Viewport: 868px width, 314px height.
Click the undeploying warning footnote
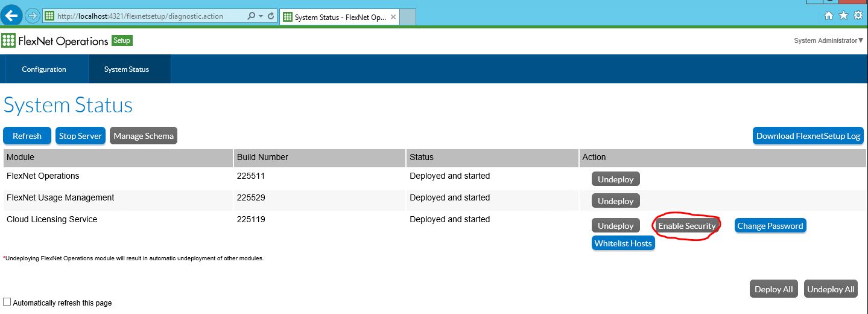point(133,258)
